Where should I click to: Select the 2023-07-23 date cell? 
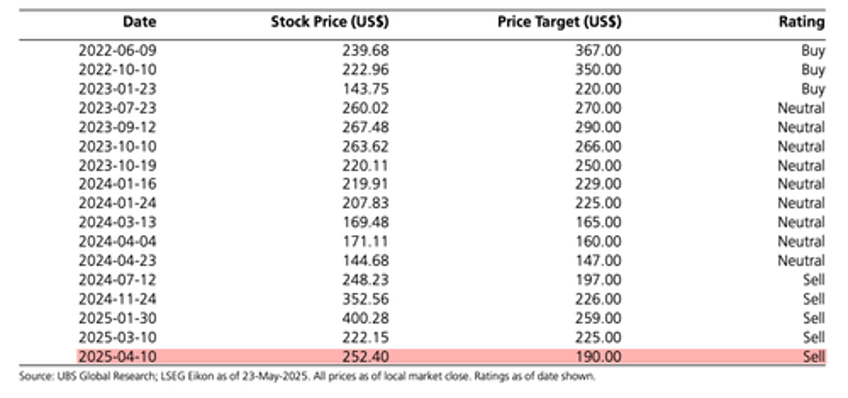(x=117, y=108)
